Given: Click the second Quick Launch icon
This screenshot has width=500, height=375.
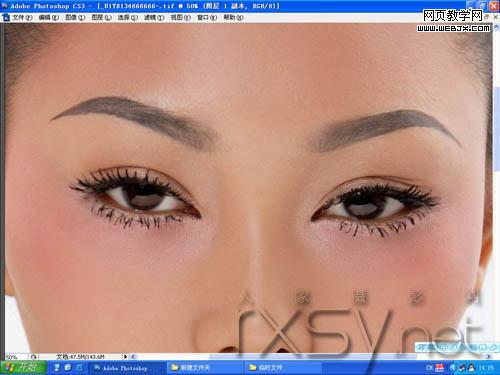Looking at the screenshot, I should pyautogui.click(x=68, y=368).
